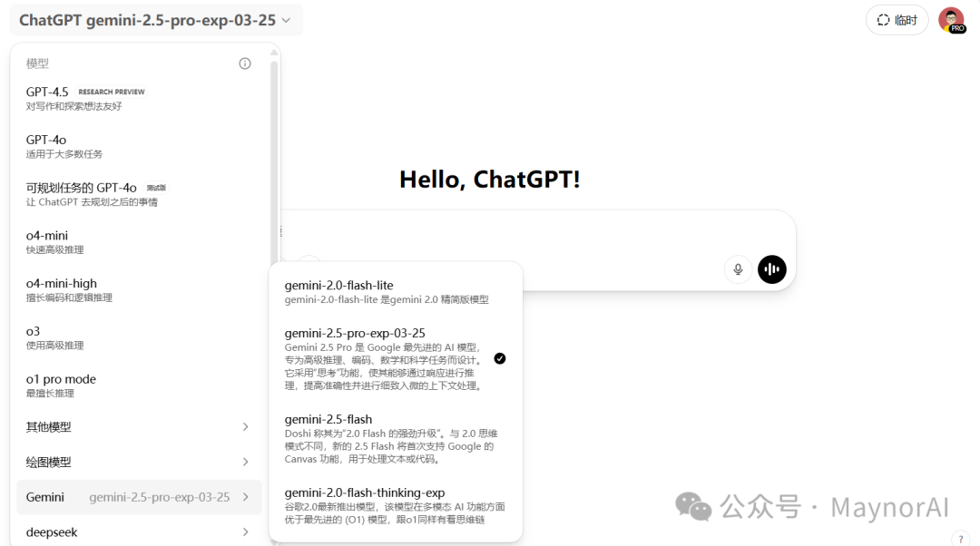Click the Hello, ChatGPT! heading
980x546 pixels.
[489, 180]
